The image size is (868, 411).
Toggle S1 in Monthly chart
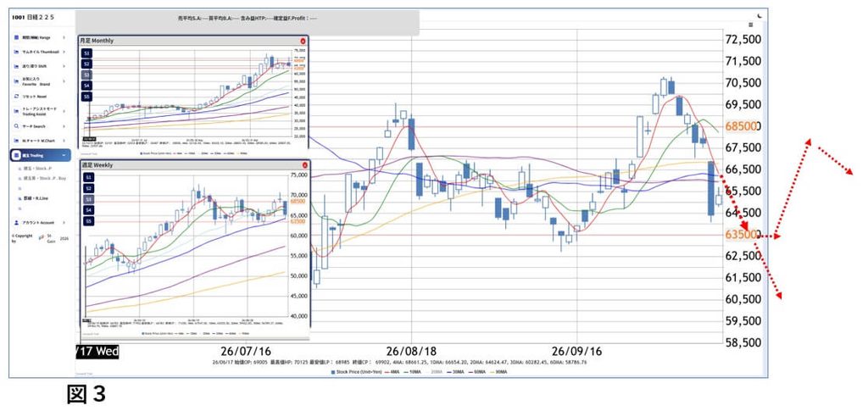[x=86, y=53]
